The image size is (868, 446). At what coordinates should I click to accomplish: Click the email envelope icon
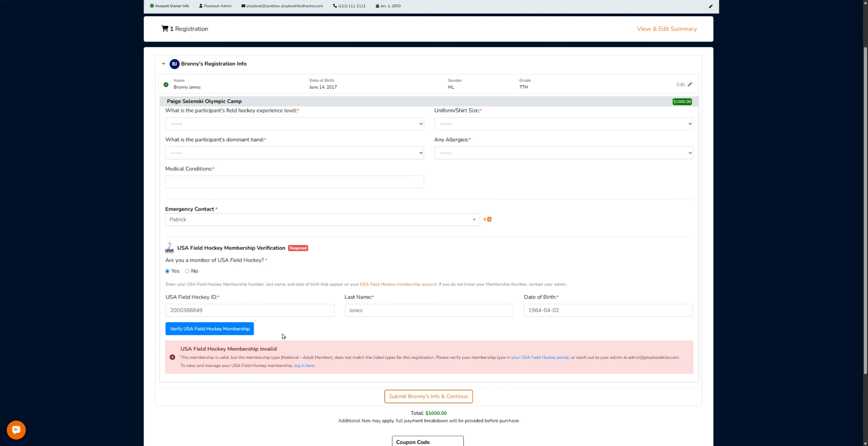tap(243, 6)
